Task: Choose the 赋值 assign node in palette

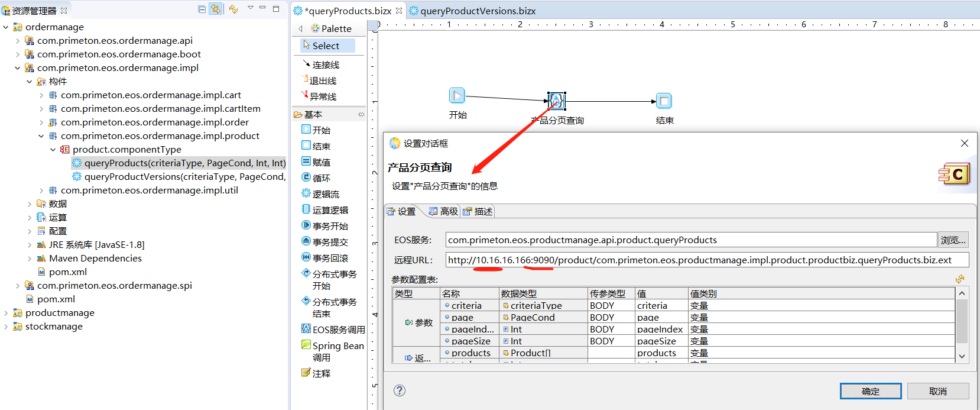Action: tap(321, 162)
